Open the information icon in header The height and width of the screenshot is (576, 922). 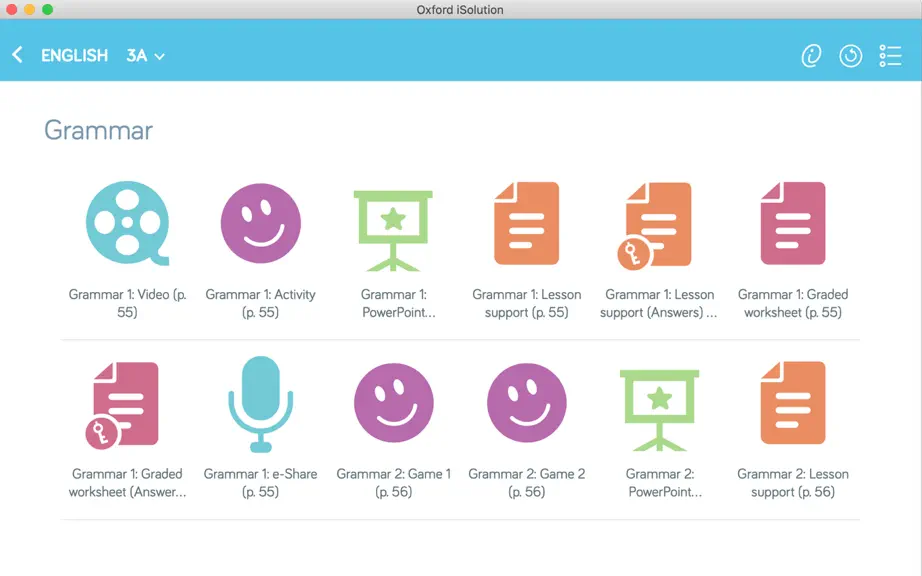811,56
